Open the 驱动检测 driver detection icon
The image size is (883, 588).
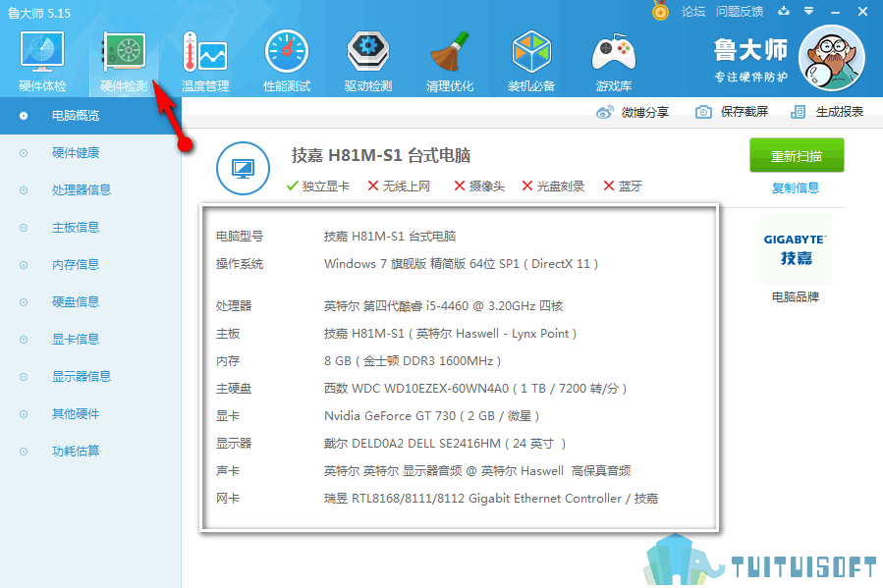pos(368,61)
